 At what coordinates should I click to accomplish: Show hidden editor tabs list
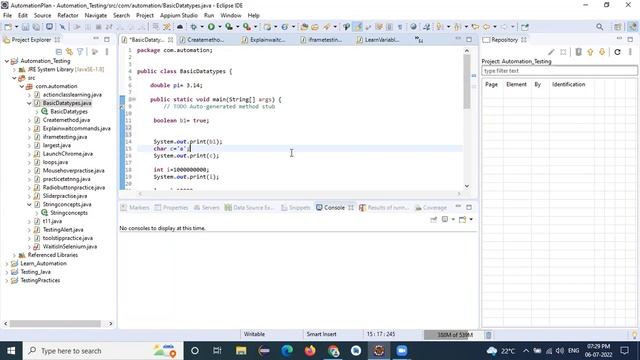click(418, 40)
